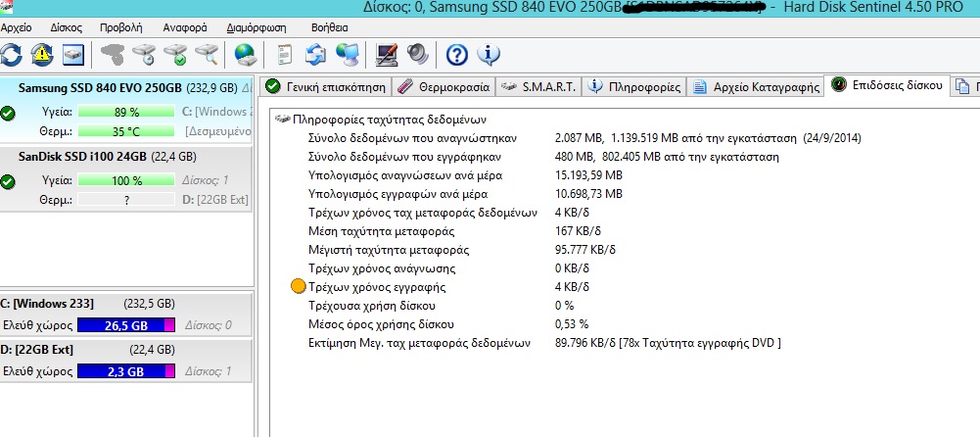
Task: Click the Σύνολο δεδομένων που αναγνώστηκαν row
Action: [584, 138]
